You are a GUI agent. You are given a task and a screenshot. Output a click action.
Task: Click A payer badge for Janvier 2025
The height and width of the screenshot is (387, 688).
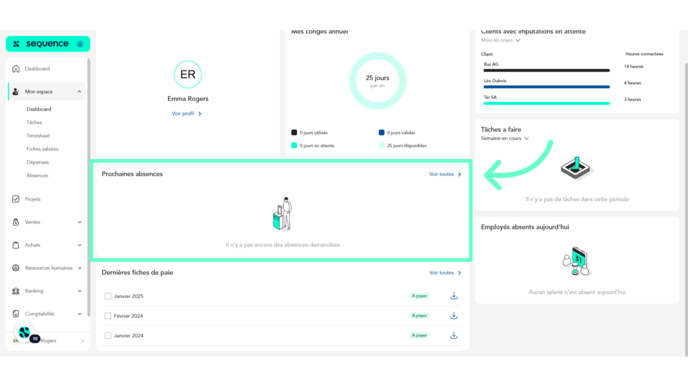(x=419, y=296)
